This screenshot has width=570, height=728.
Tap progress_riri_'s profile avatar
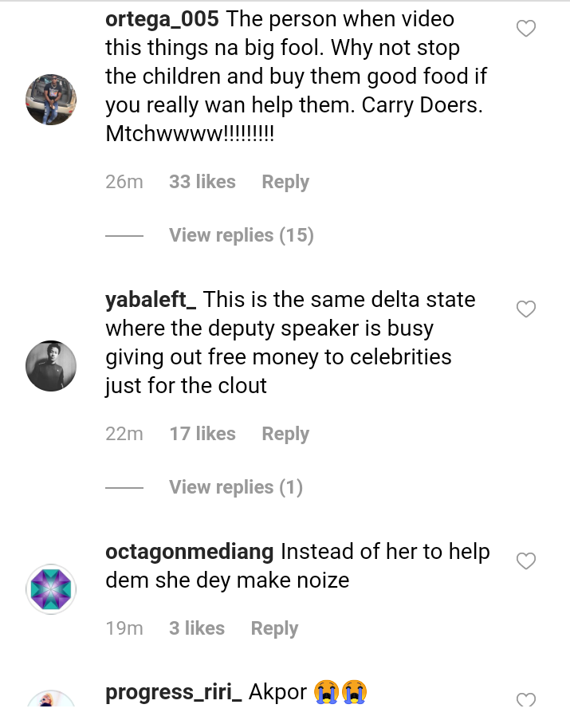point(51,702)
